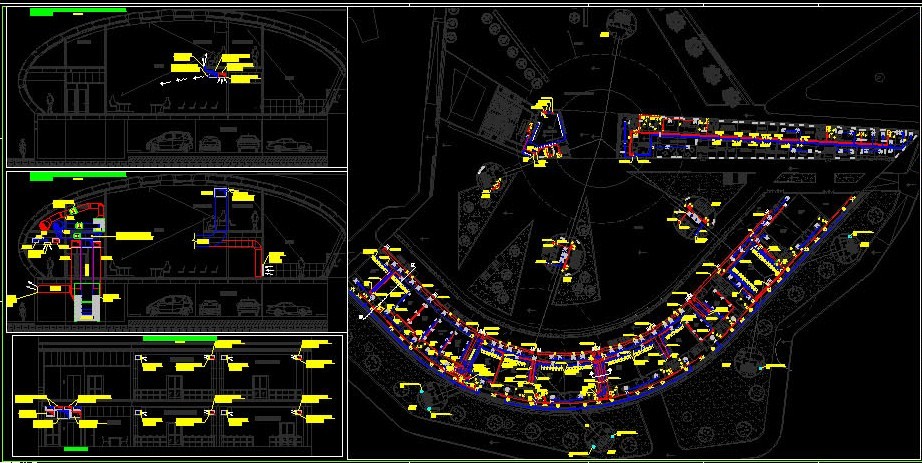
Task: Click the blue-red unit in bottom elevation drawing
Action: point(62,412)
